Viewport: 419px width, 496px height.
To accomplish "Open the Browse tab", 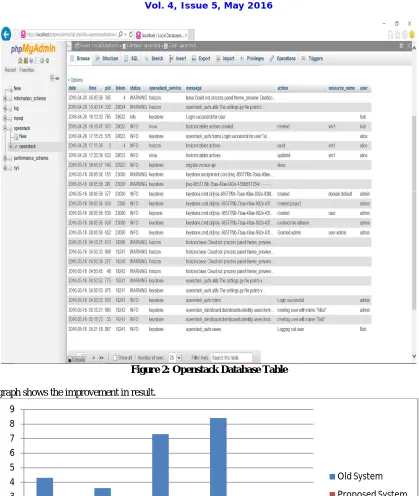I will click(x=80, y=58).
